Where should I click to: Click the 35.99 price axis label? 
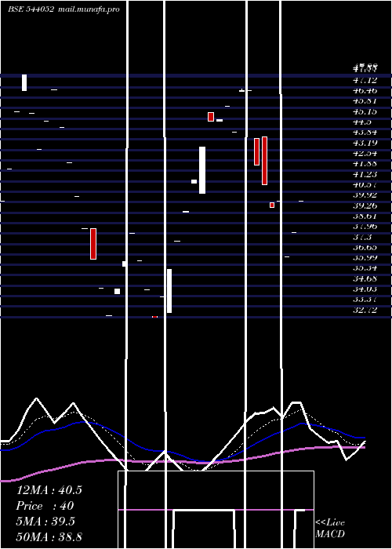(365, 258)
